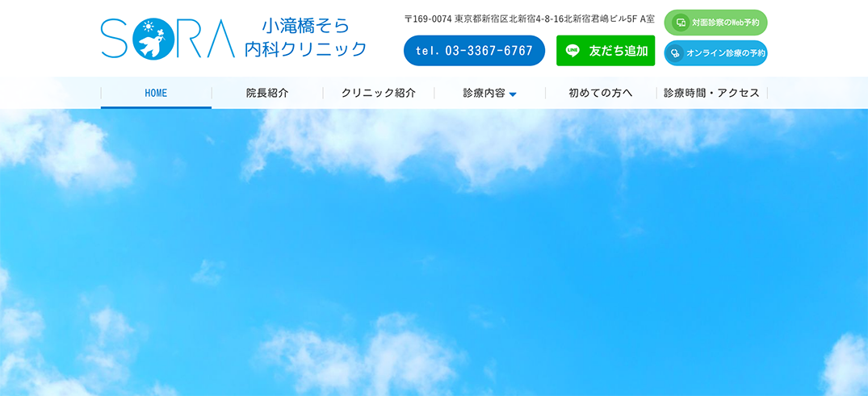Click the stethoscope icon for online consultation
Screen dimensions: 868x396
675,53
